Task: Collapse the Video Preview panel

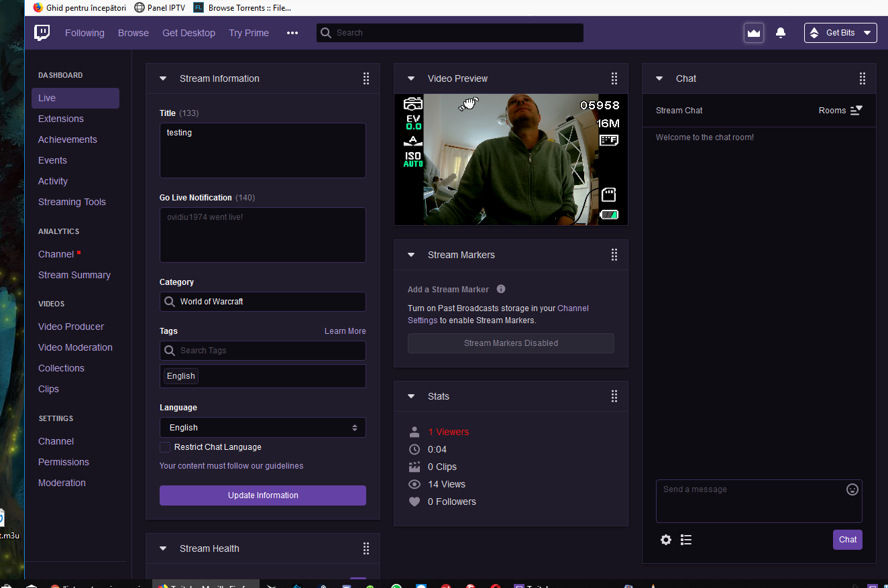Action: [411, 78]
